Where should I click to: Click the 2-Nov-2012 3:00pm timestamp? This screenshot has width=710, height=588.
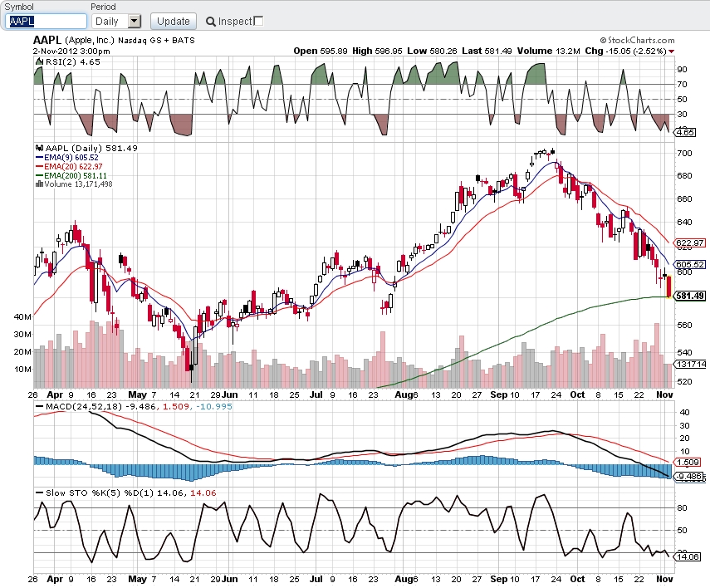(x=71, y=51)
